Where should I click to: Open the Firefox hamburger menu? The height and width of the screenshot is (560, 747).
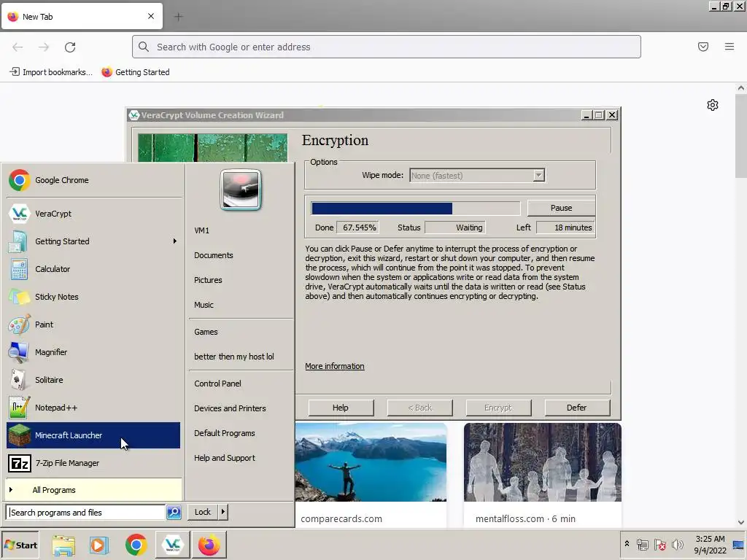click(729, 47)
